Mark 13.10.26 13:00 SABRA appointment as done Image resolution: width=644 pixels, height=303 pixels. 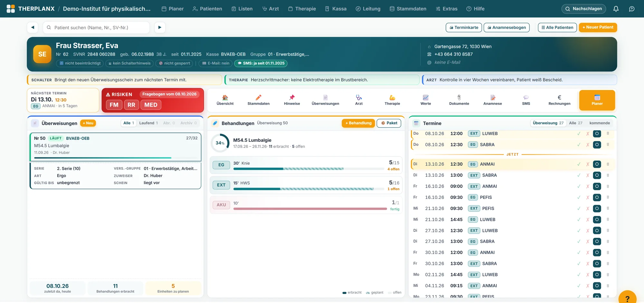pyautogui.click(x=579, y=175)
